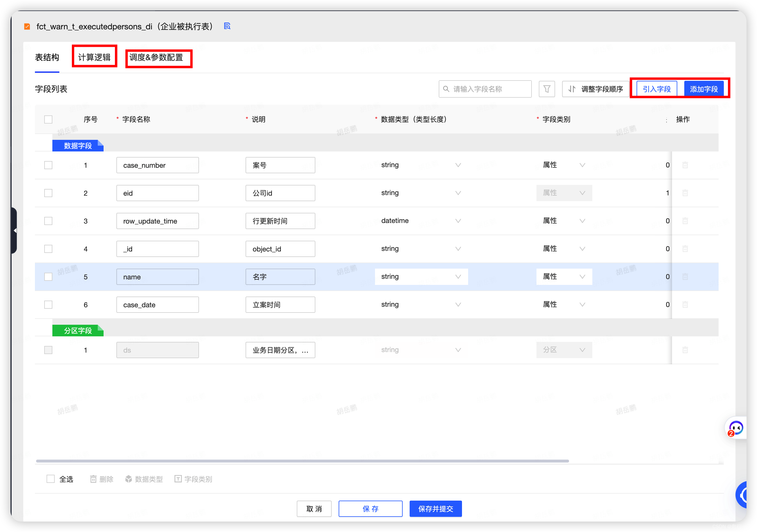This screenshot has width=757, height=532.
Task: Open the 调度&参数配置 tab
Action: coord(156,57)
